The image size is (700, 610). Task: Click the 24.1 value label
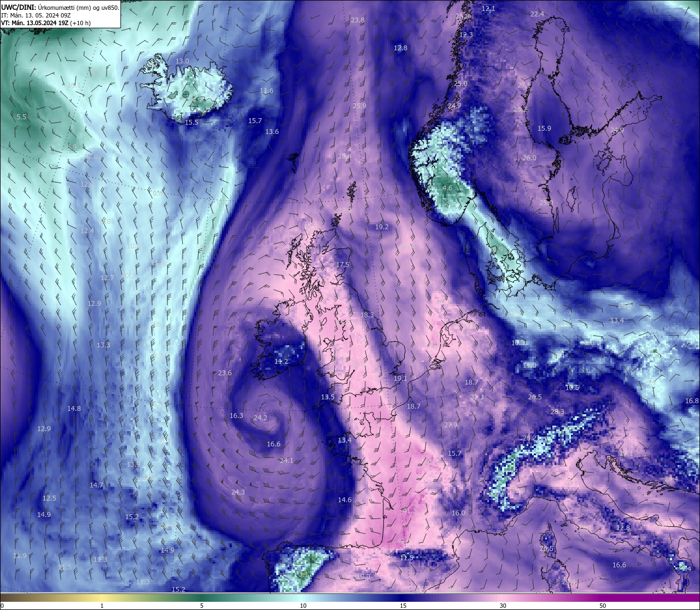pos(287,461)
